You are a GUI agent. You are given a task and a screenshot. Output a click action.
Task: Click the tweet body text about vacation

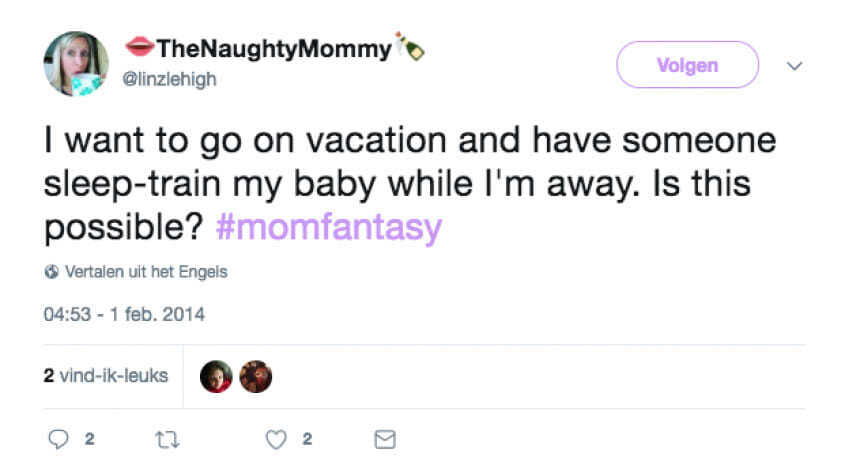tap(400, 184)
